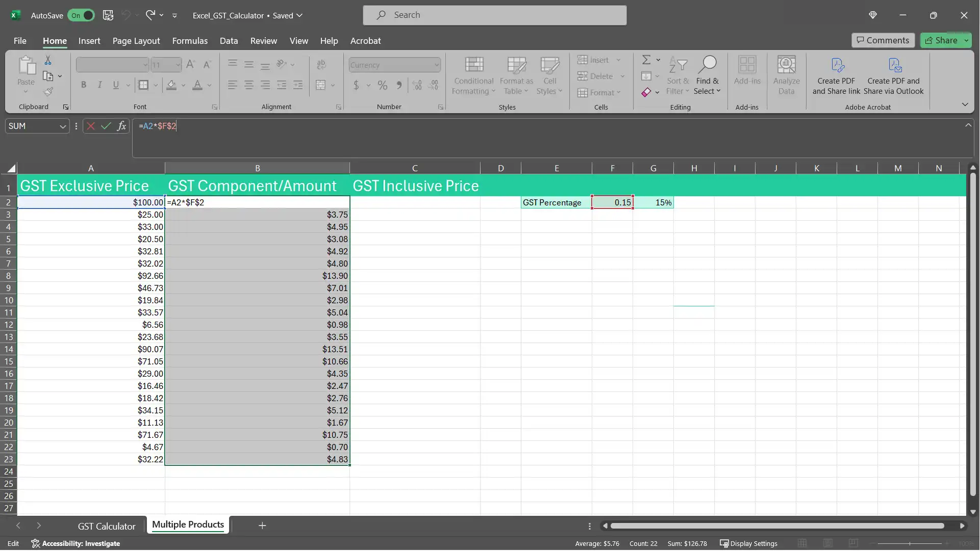Screen dimensions: 980x551
Task: Expand the formula bar chevron
Action: (968, 125)
